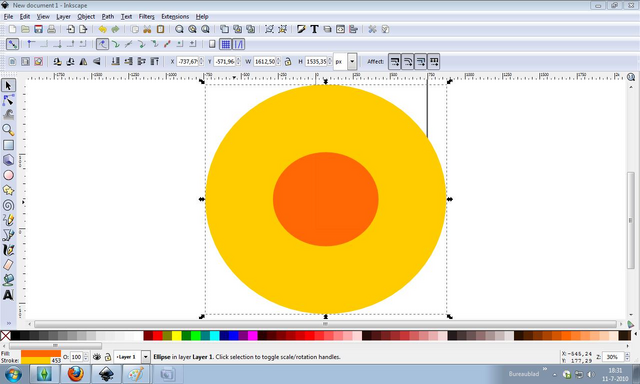Toggle the main snapping enable button
The image size is (640, 384).
point(12,44)
